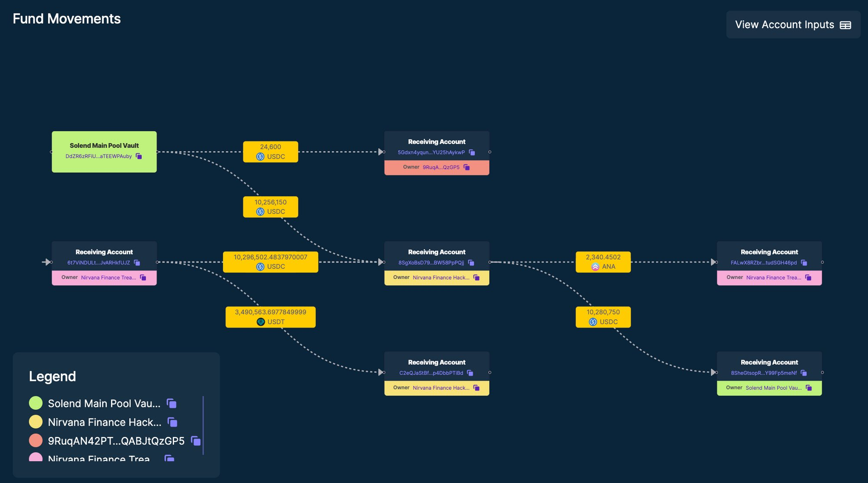This screenshot has height=483, width=868.
Task: Copy account address 8SheGtsopR...Y99Fp5meNf
Action: tap(804, 373)
